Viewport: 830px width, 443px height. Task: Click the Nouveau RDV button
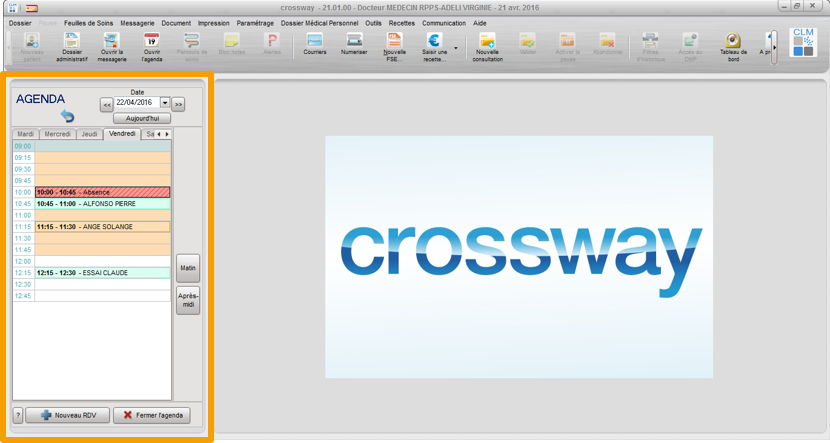(68, 415)
